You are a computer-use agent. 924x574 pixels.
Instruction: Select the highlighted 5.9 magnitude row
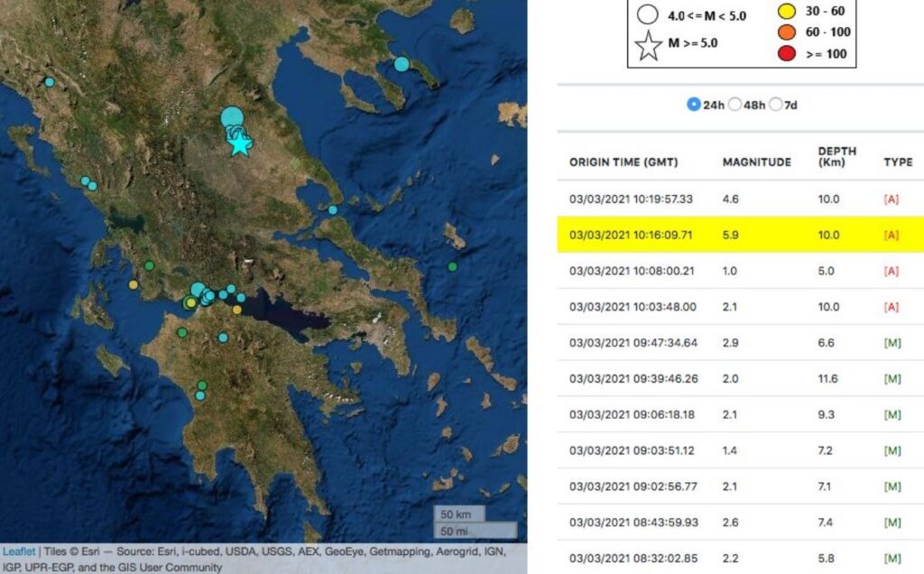[741, 235]
